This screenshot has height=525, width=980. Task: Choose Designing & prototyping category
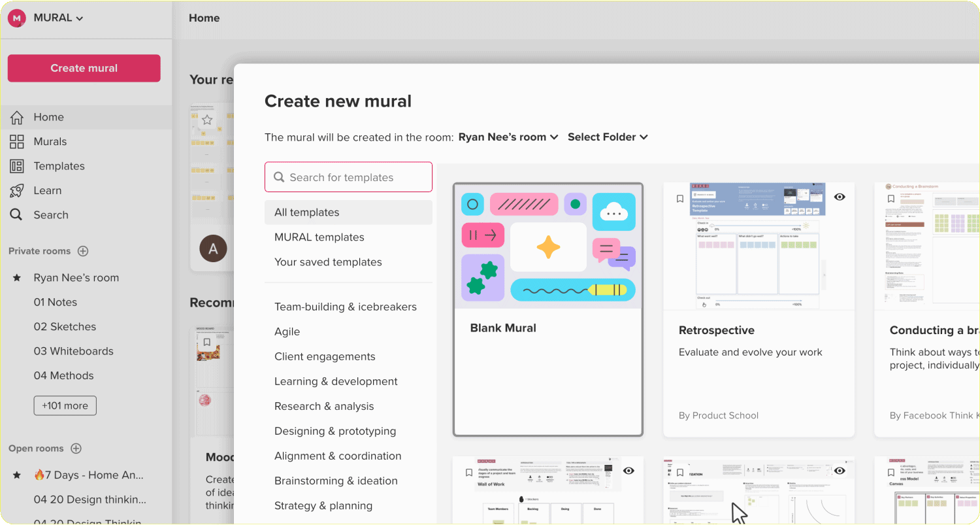335,431
